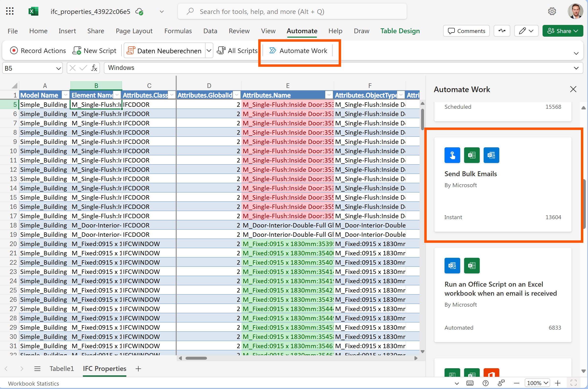Click the Record Actions button
The image size is (588, 389).
[x=38, y=51]
